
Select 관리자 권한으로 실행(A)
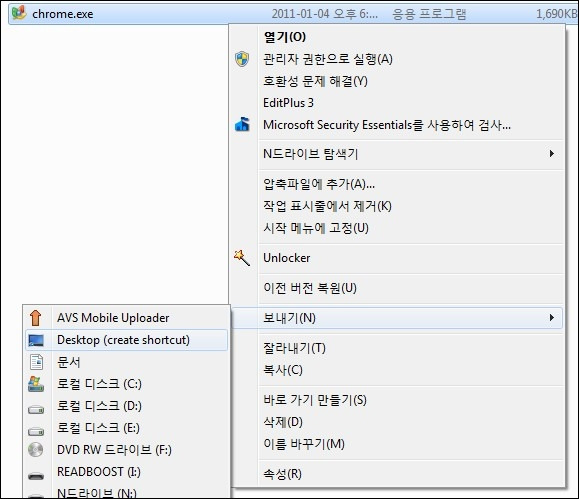(x=397, y=59)
